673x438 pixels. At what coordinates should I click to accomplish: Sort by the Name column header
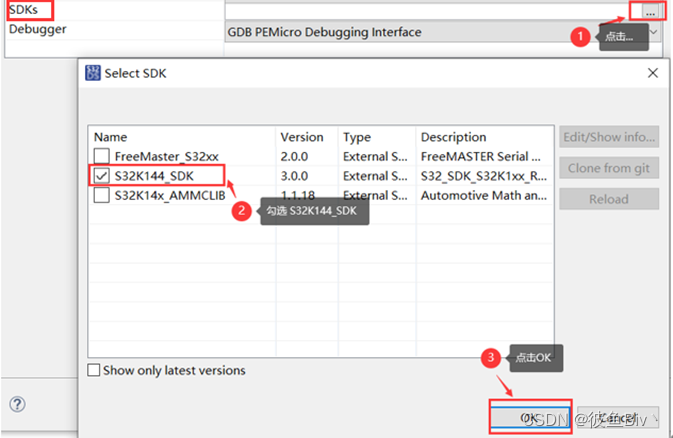tap(111, 137)
